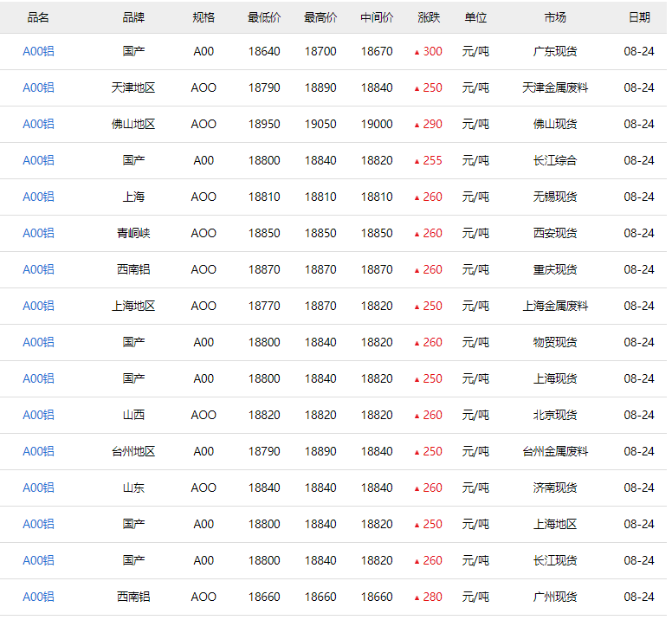Open the A00铝 link in the 广东现货 row
This screenshot has height=620, width=672.
coord(38,51)
